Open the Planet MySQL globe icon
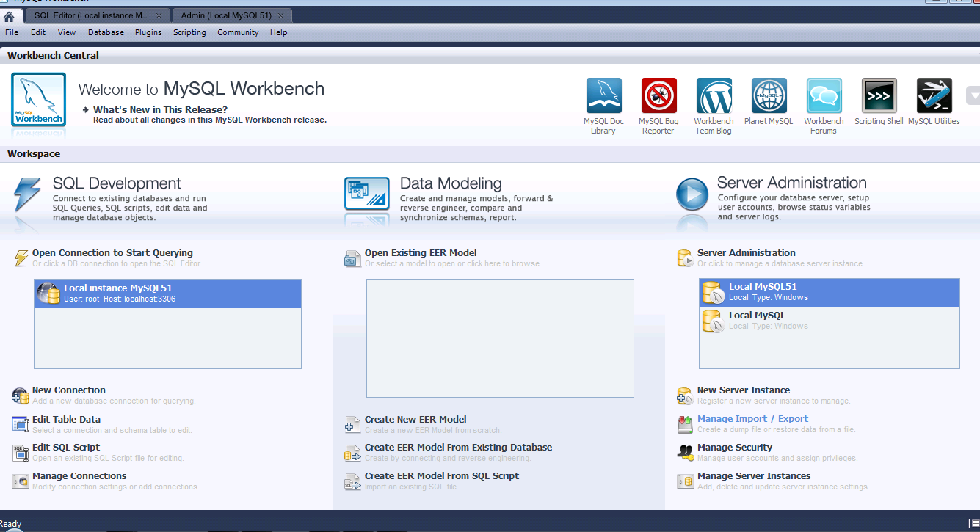This screenshot has height=532, width=980. click(769, 96)
